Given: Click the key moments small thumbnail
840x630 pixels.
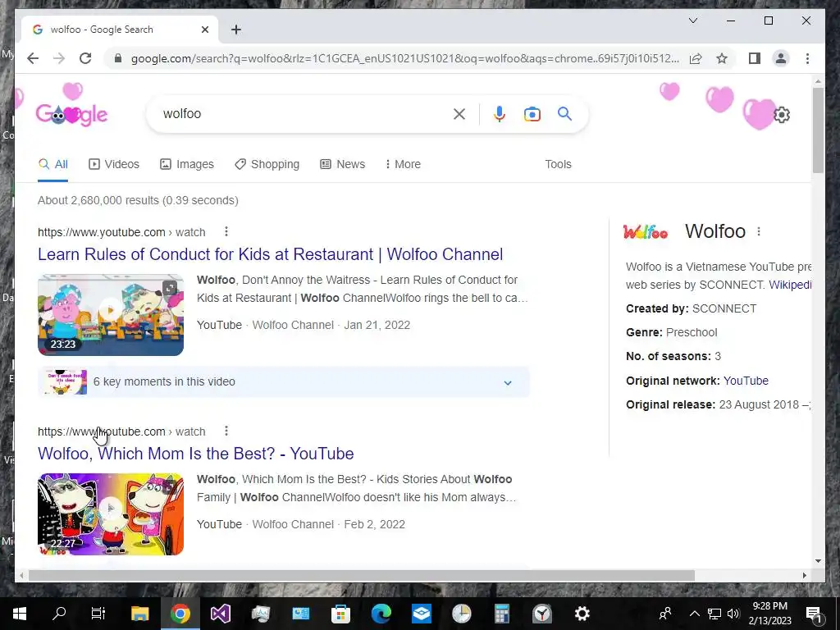Looking at the screenshot, I should [x=66, y=382].
